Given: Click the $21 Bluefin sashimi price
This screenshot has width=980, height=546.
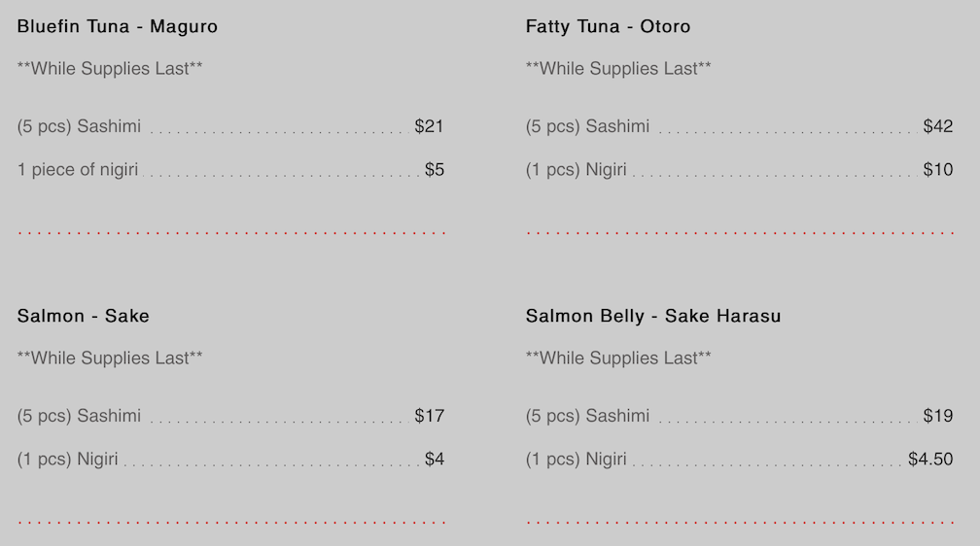Looking at the screenshot, I should (x=429, y=126).
